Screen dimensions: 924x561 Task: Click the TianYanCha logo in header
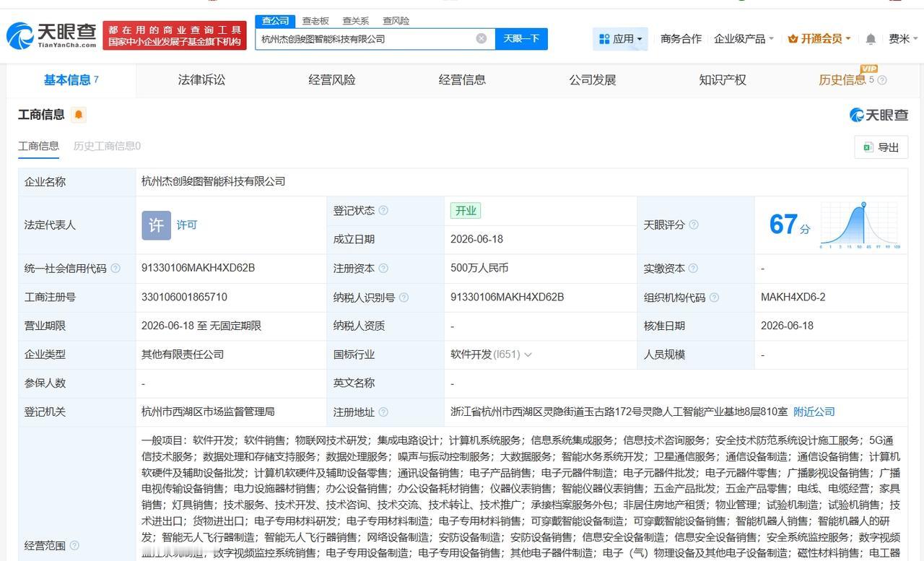(x=51, y=35)
